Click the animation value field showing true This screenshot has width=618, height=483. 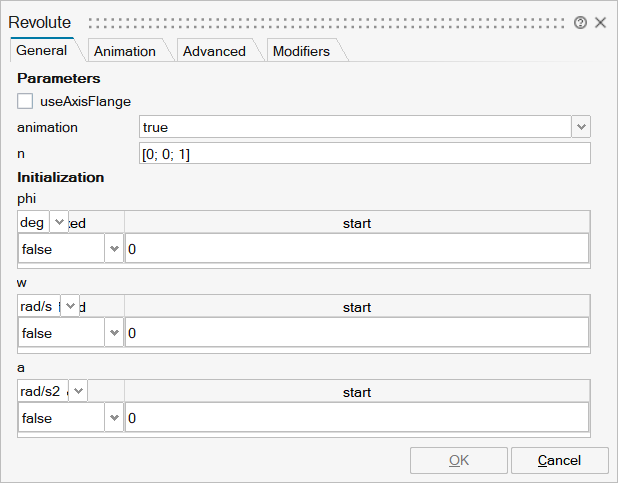click(x=354, y=127)
